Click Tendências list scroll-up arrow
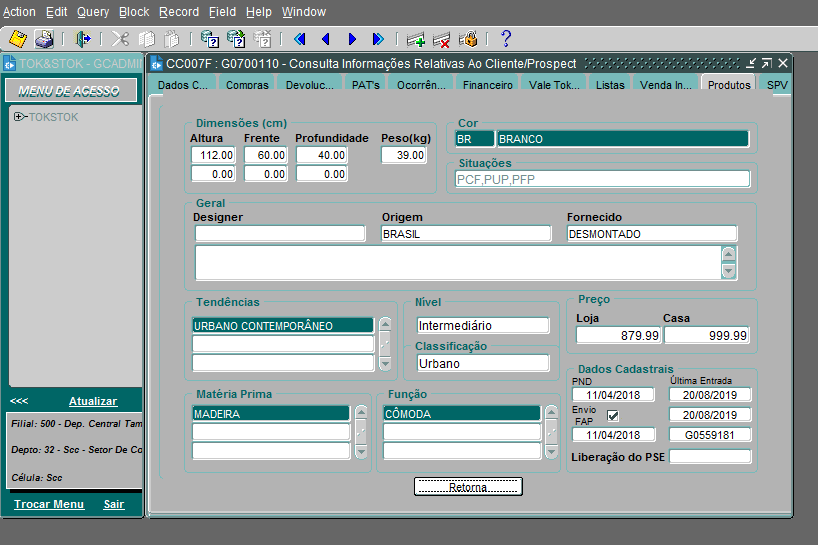The image size is (818, 545). coord(385,324)
